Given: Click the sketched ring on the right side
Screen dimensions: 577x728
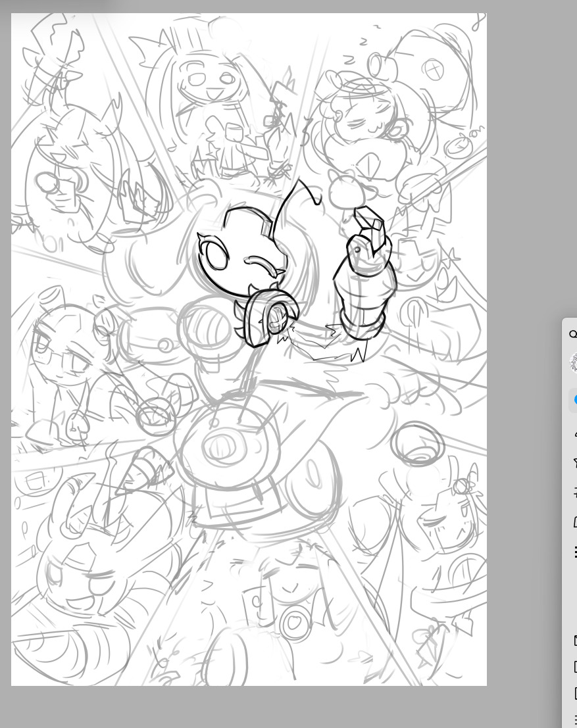Looking at the screenshot, I should (x=417, y=444).
